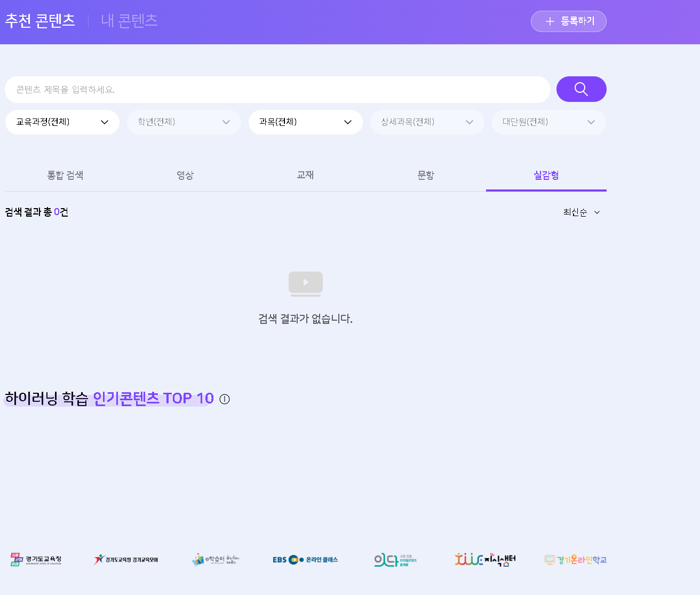Open the 학년(전체) dropdown
This screenshot has width=700, height=595.
(184, 122)
